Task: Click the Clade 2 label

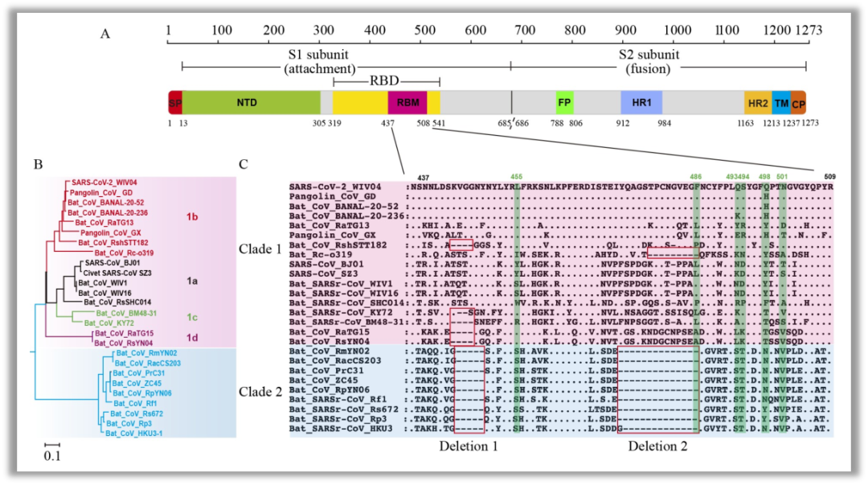Action: coord(260,392)
